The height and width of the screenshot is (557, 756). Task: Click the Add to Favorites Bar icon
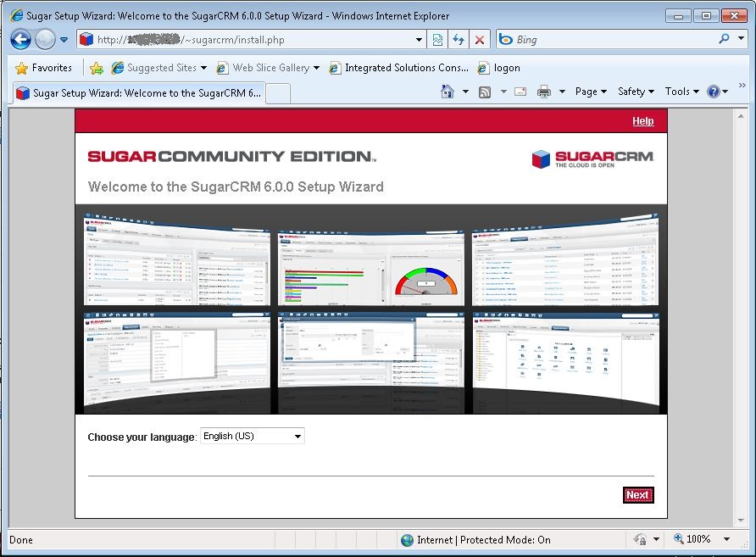97,68
